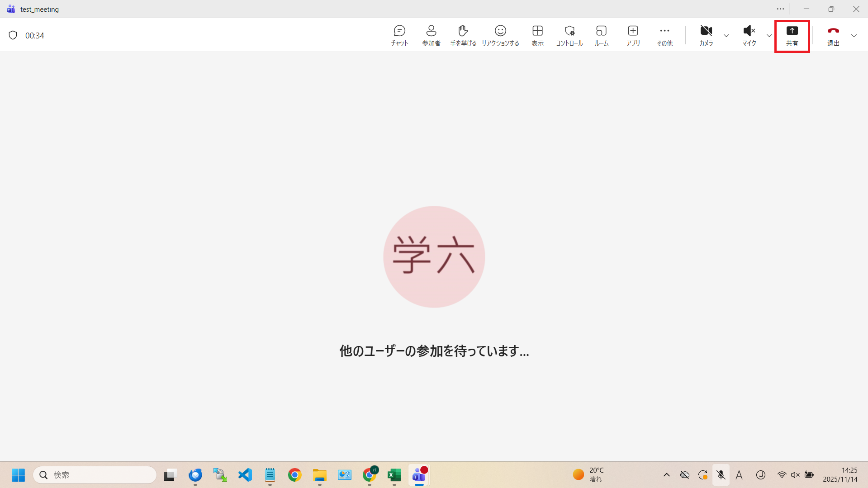The height and width of the screenshot is (488, 868).
Task: Open the コントロール (Controls) menu
Action: (569, 35)
